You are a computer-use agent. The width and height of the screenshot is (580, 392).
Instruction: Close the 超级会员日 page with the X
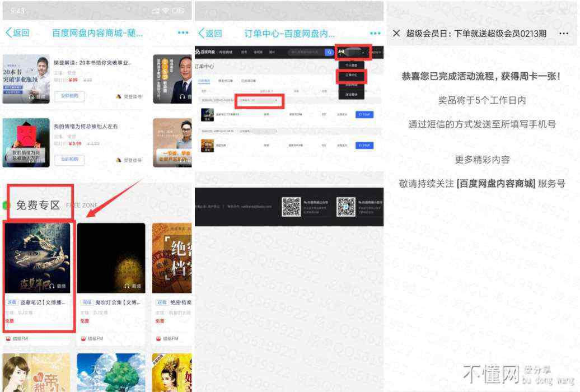click(396, 33)
